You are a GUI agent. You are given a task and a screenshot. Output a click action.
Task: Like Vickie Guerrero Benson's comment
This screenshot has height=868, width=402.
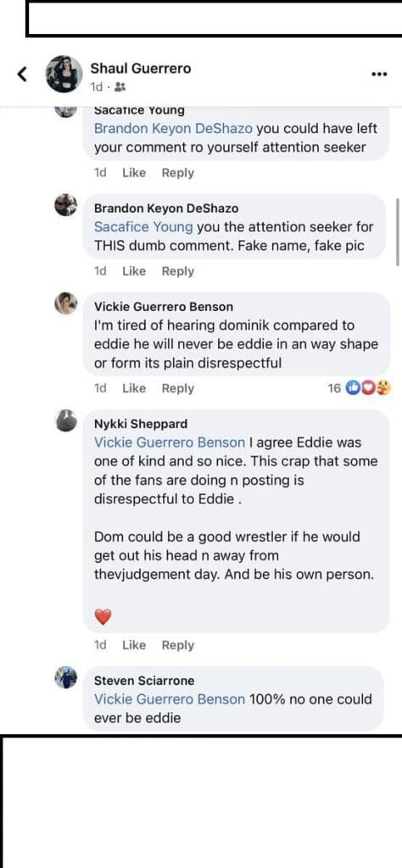click(133, 388)
